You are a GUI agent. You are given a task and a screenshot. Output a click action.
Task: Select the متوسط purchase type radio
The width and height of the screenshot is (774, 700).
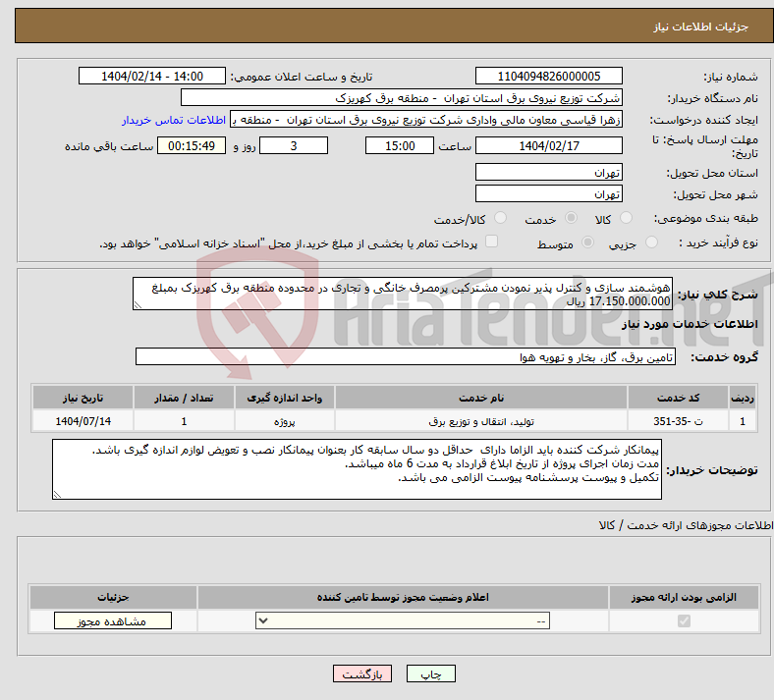(587, 242)
